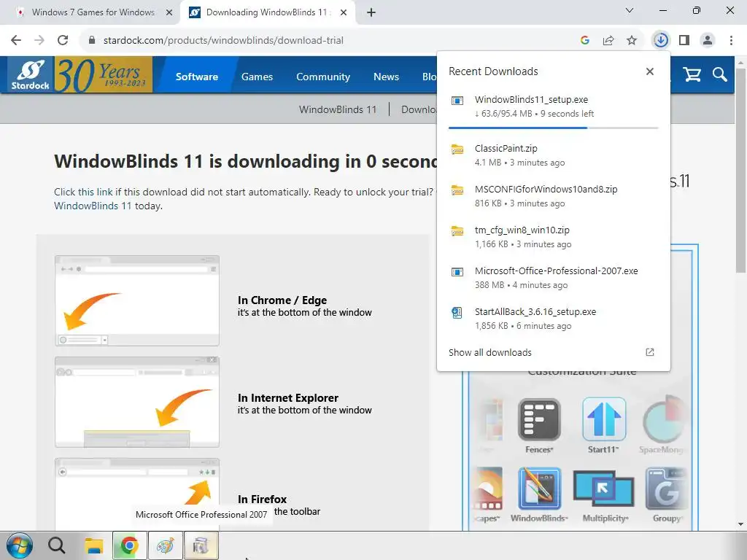
Task: Open the Chrome downloads toolbar icon
Action: pos(661,40)
